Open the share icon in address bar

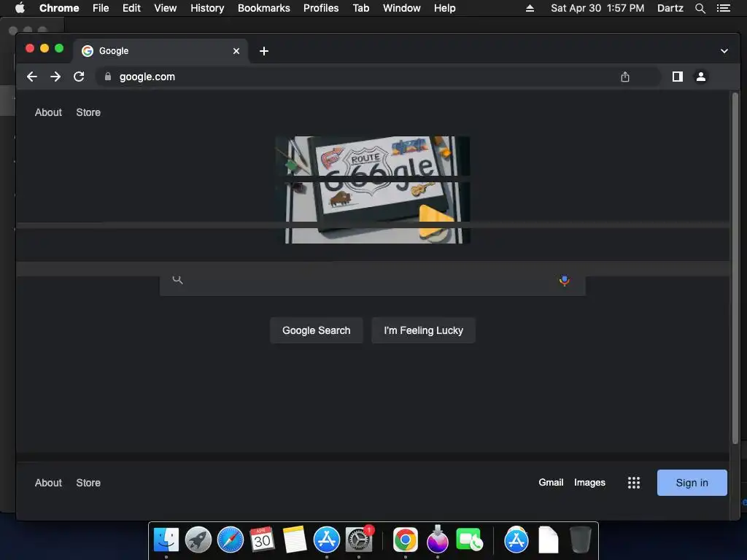(x=625, y=77)
